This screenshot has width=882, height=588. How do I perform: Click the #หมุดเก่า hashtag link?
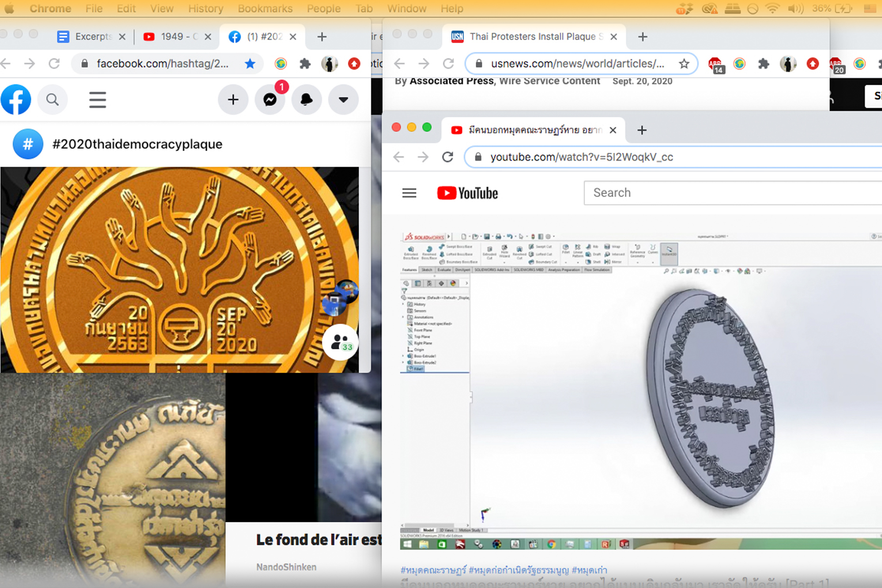[589, 570]
